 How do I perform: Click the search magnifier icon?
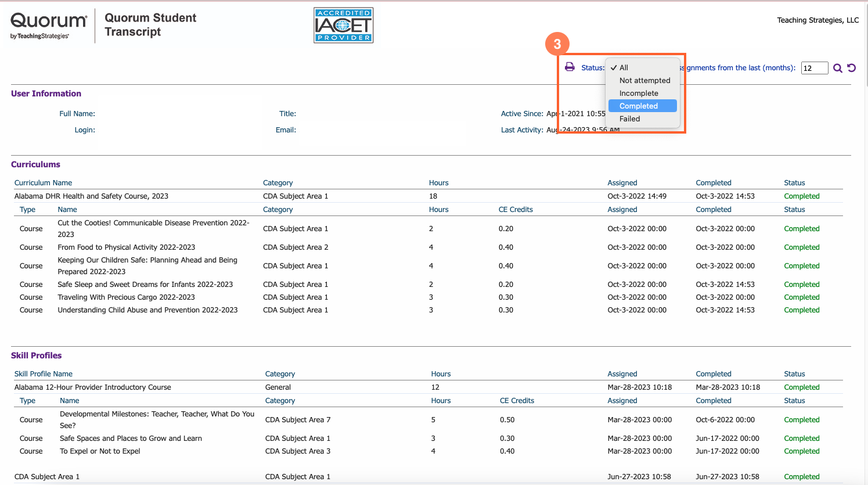(x=838, y=68)
